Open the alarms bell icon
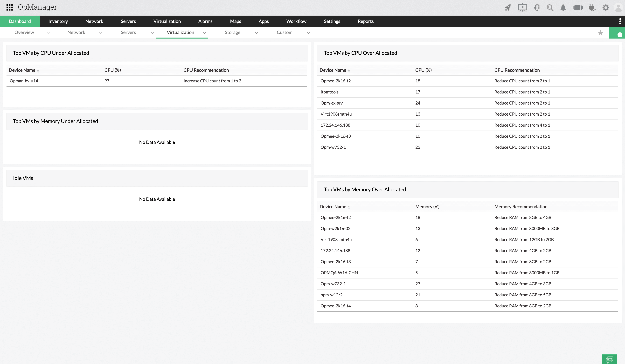The image size is (625, 364). point(563,8)
